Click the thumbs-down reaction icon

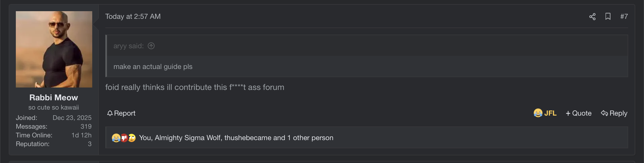(124, 138)
